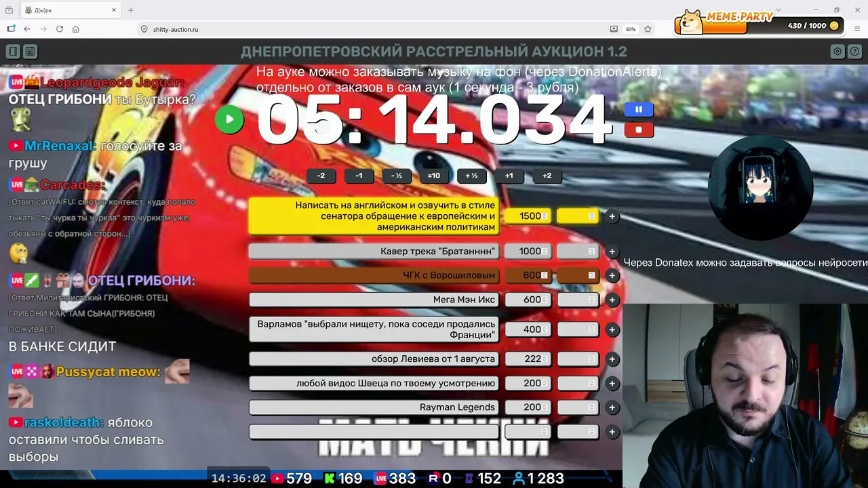The height and width of the screenshot is (488, 868).
Task: Click the plus icon on the empty lot row
Action: pos(612,432)
